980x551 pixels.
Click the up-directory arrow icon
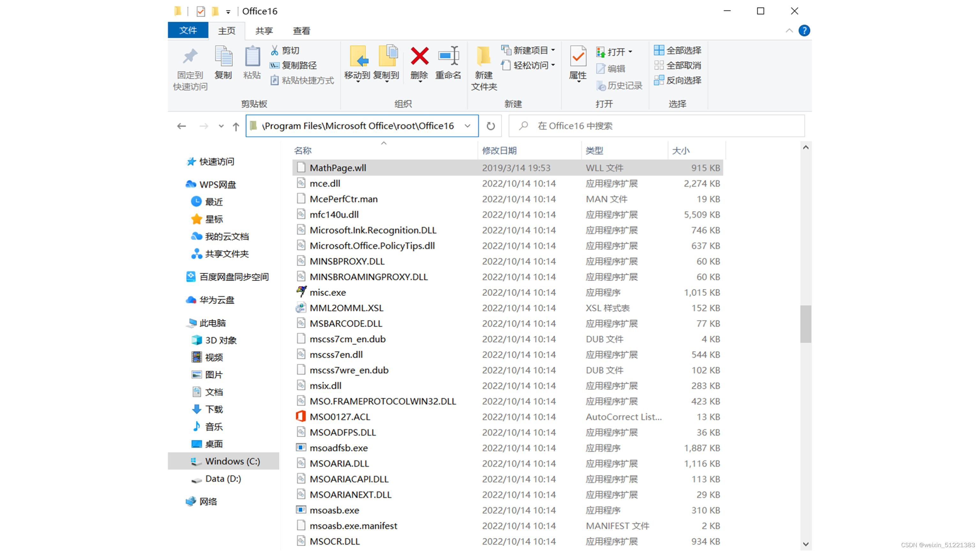pos(236,126)
